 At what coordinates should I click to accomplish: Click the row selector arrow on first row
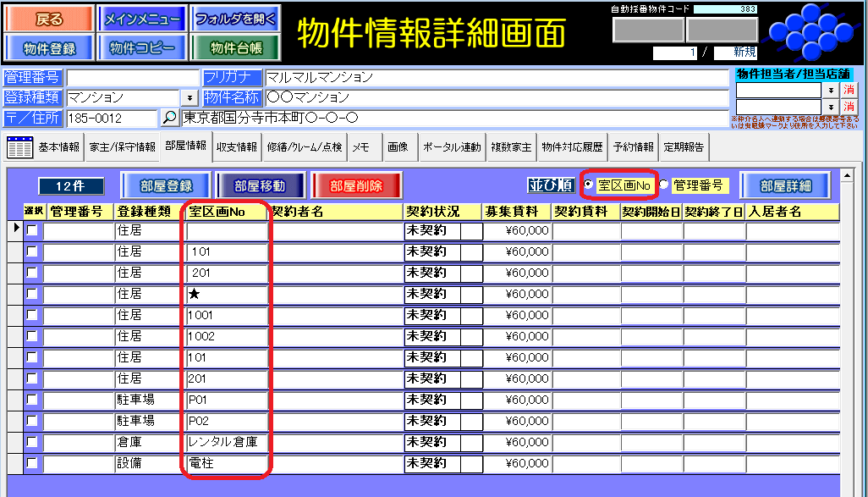tap(15, 229)
